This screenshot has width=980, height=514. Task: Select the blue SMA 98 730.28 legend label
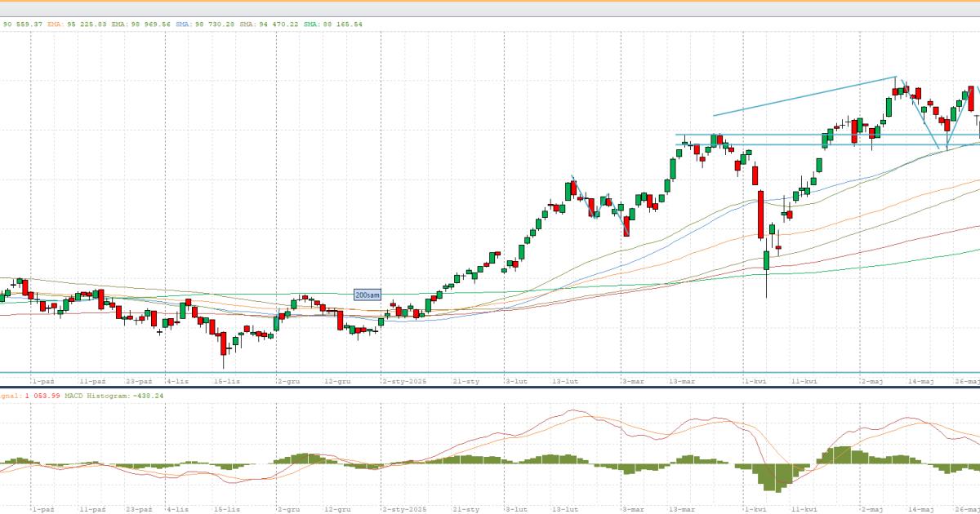point(204,24)
